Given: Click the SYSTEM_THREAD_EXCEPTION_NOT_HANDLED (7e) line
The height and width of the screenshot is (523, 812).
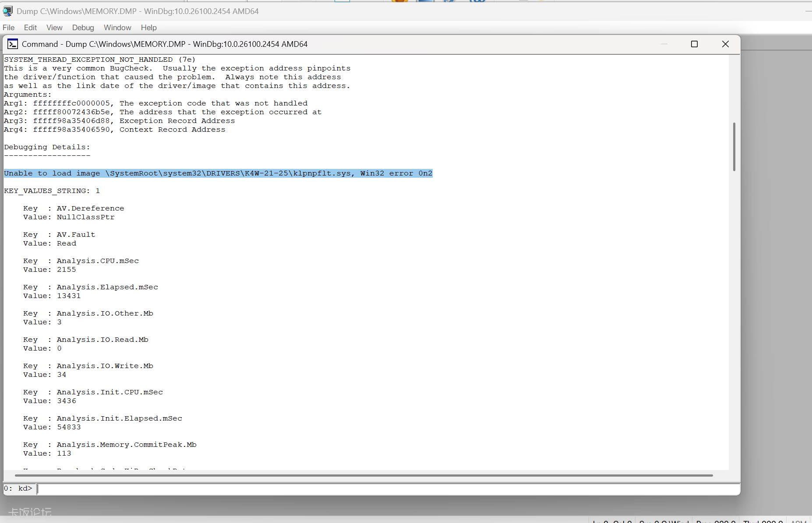Looking at the screenshot, I should (100, 60).
